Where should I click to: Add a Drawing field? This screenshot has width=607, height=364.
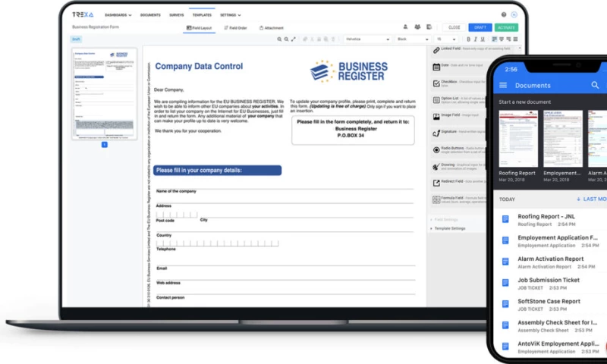458,166
